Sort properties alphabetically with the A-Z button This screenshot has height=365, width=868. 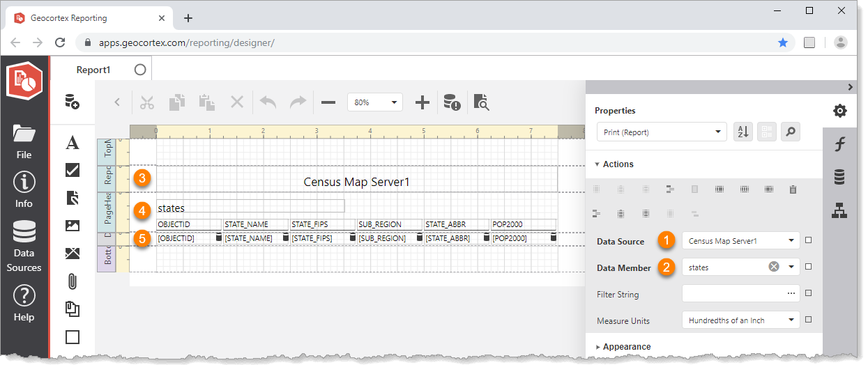[743, 132]
